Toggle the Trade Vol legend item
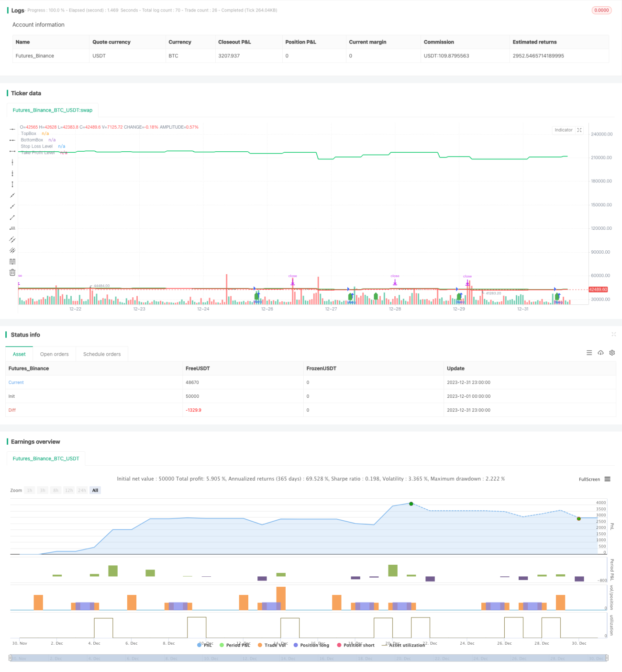622x672 pixels. 271,645
